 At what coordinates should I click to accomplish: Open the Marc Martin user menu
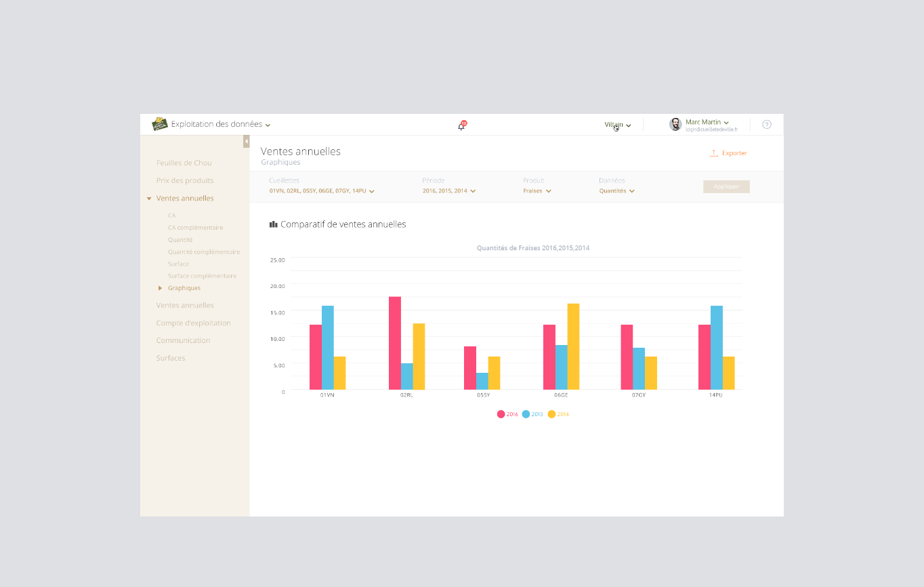coord(707,122)
